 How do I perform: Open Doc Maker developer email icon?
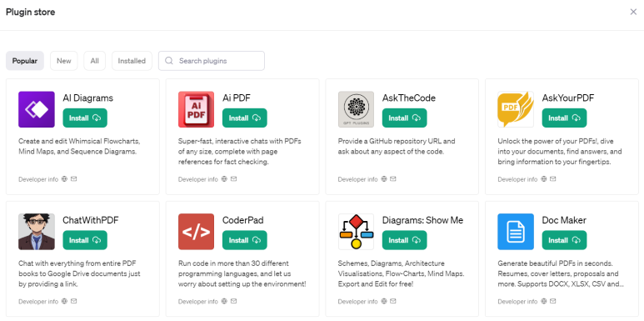[553, 301]
